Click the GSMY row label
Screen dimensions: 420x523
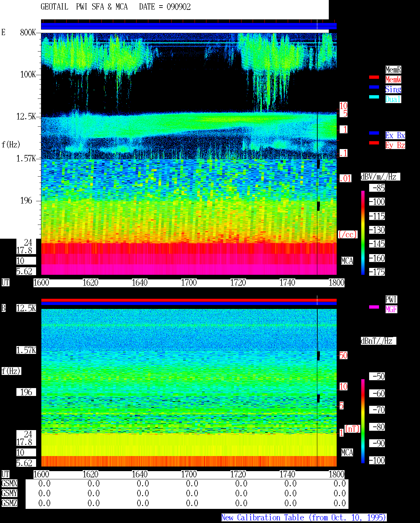[9, 493]
